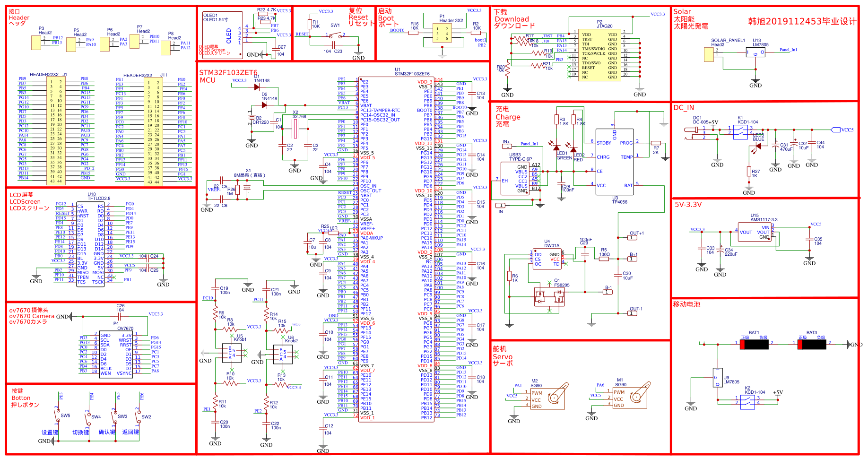Click the M2 SG90 servo symbol
868x459 pixels.
coord(548,396)
